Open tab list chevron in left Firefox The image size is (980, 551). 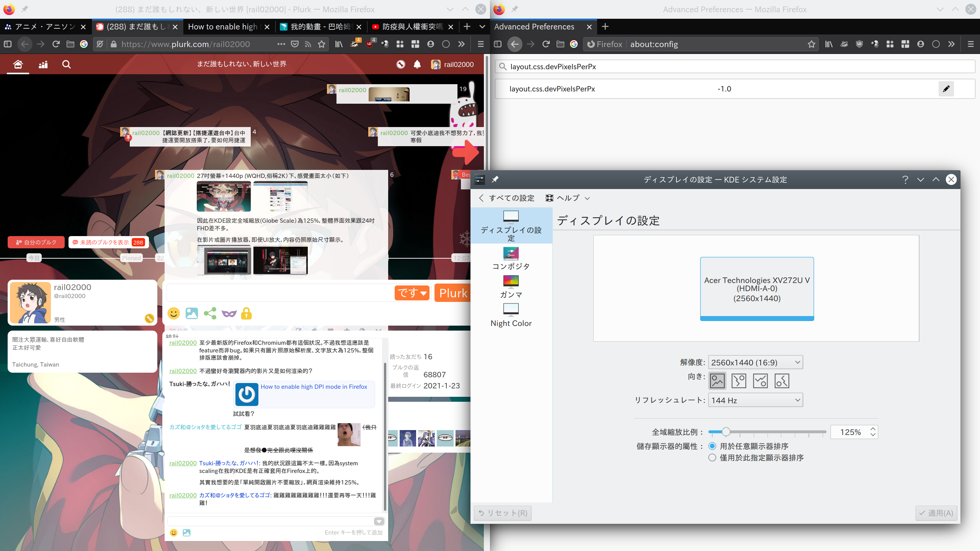tap(482, 26)
